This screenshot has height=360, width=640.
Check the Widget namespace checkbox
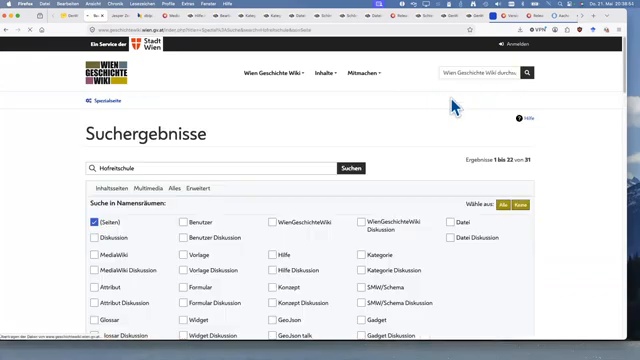coord(183,320)
